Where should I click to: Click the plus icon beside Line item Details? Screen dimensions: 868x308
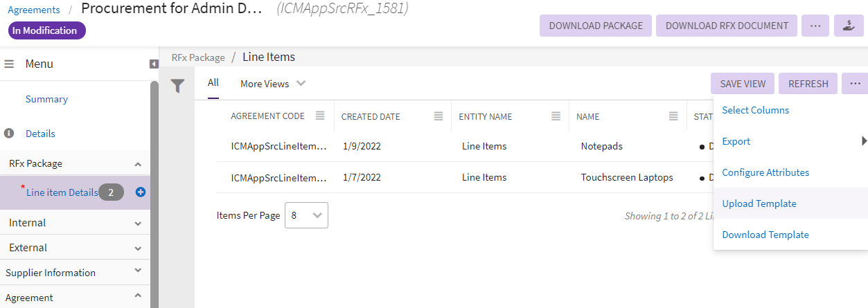pyautogui.click(x=141, y=192)
